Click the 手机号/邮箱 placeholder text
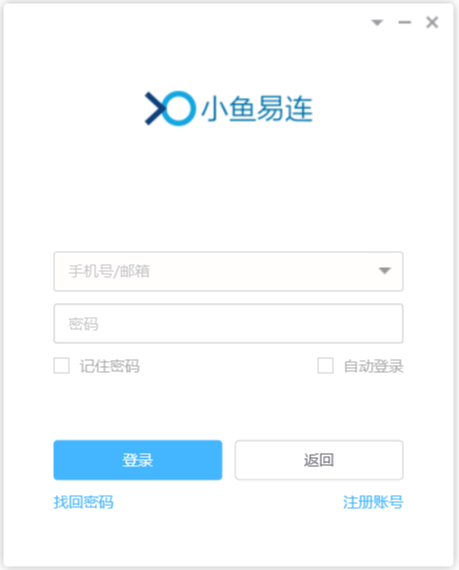The image size is (459, 570). click(x=109, y=271)
